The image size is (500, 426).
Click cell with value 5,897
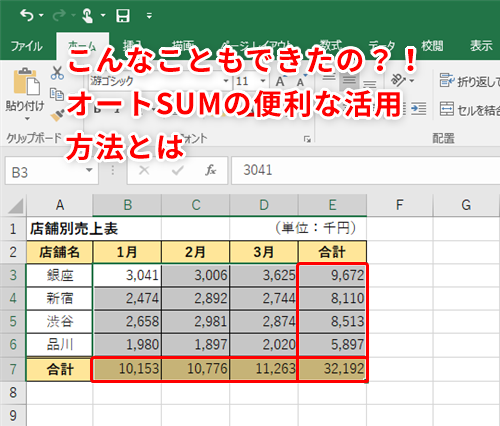[332, 345]
